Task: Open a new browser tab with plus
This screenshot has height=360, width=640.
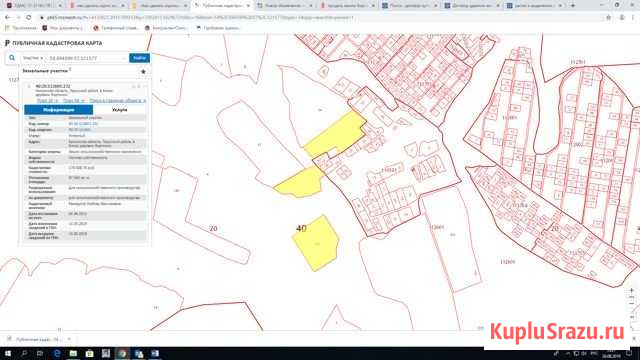Action: pos(573,6)
